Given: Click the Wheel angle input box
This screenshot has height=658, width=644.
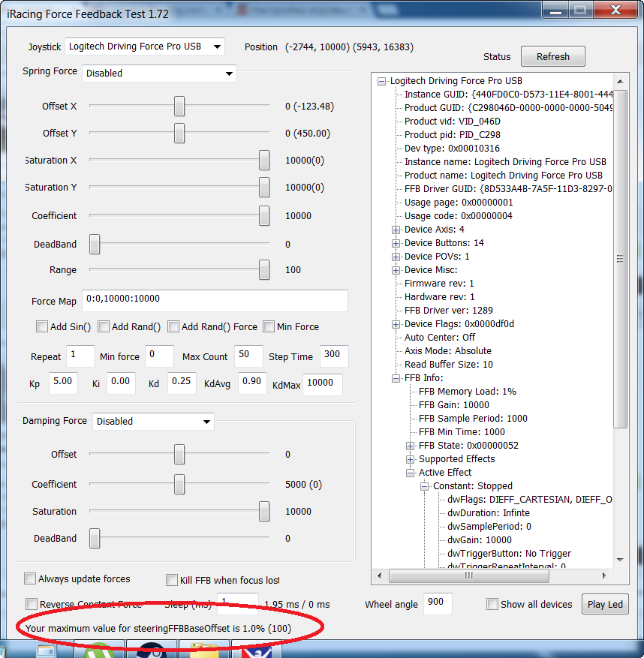Looking at the screenshot, I should pyautogui.click(x=437, y=603).
